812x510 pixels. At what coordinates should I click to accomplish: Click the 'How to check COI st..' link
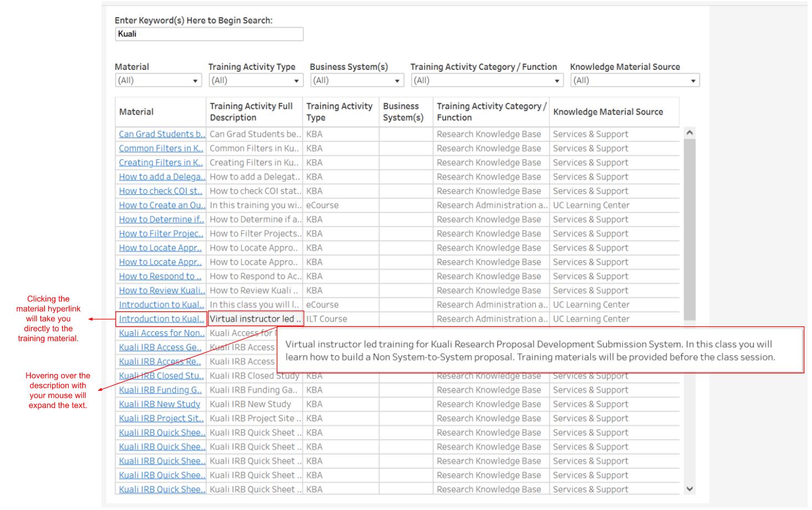click(x=160, y=191)
